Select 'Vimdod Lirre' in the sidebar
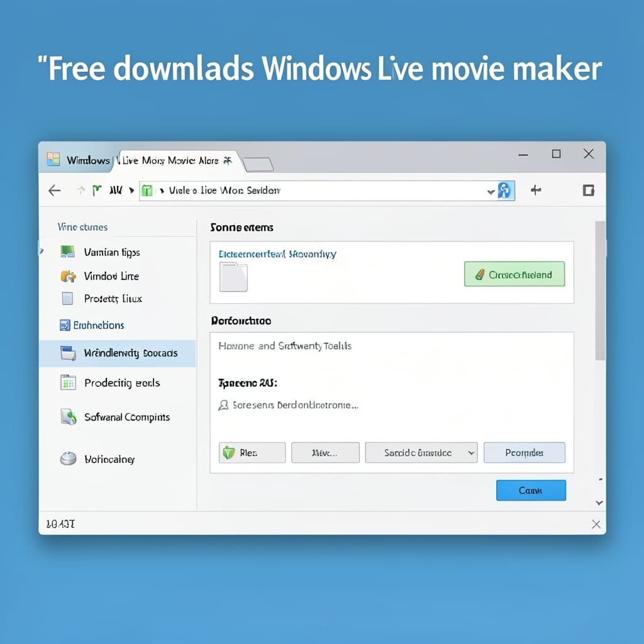 tap(111, 276)
